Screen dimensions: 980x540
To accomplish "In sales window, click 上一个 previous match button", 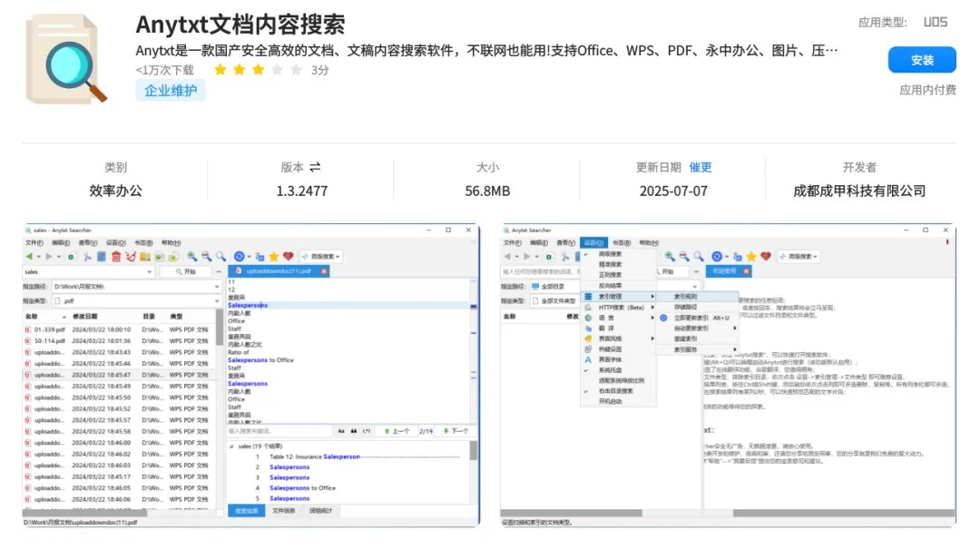I will [397, 431].
